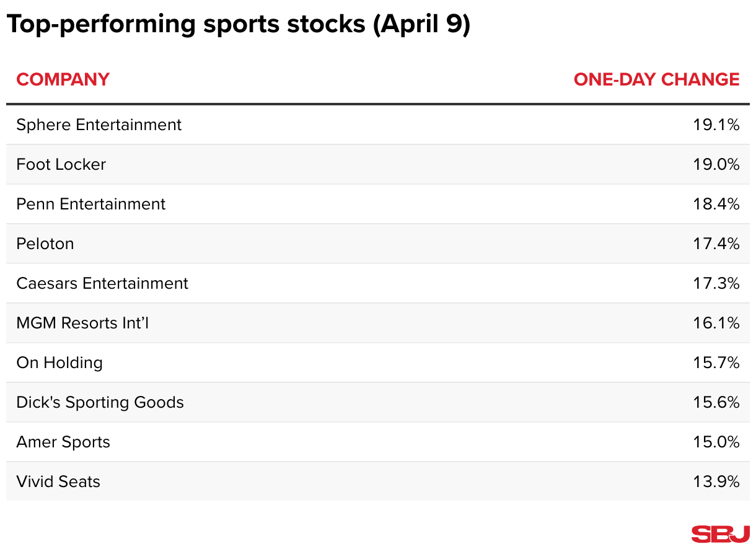Select MGM Resorts Int'l in the table

pyautogui.click(x=82, y=323)
